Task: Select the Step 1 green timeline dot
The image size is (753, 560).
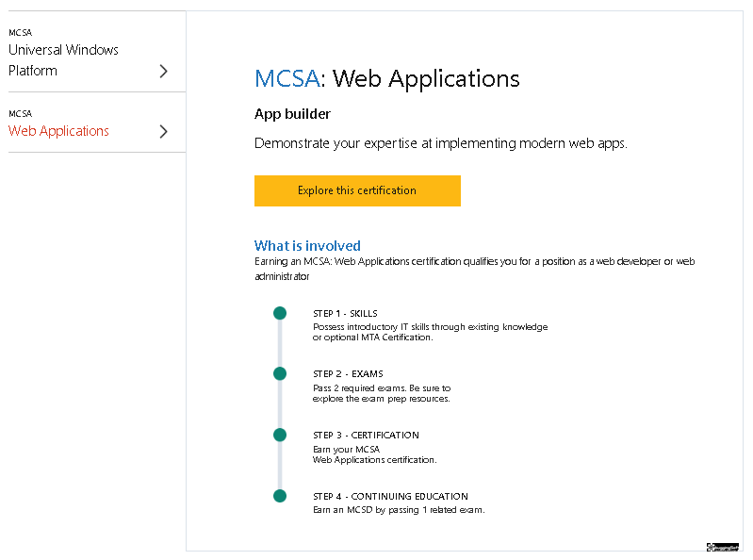Action: (280, 313)
